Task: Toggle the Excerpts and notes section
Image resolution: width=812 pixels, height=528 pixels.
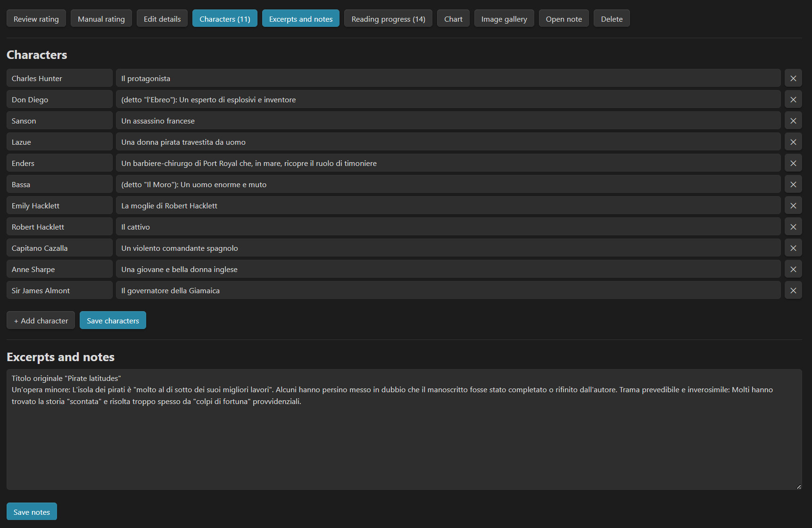Action: (301, 19)
